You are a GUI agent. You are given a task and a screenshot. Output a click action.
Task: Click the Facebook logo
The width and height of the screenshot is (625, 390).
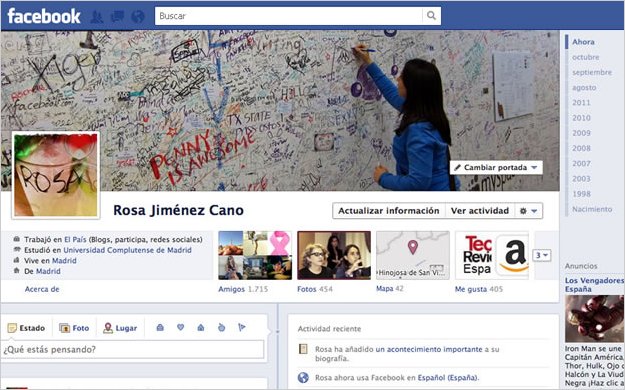click(44, 16)
